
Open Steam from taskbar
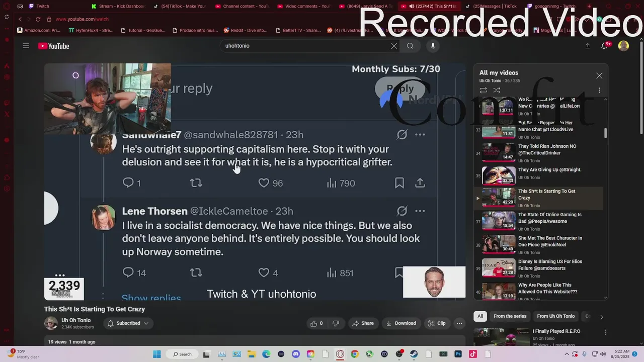414,354
